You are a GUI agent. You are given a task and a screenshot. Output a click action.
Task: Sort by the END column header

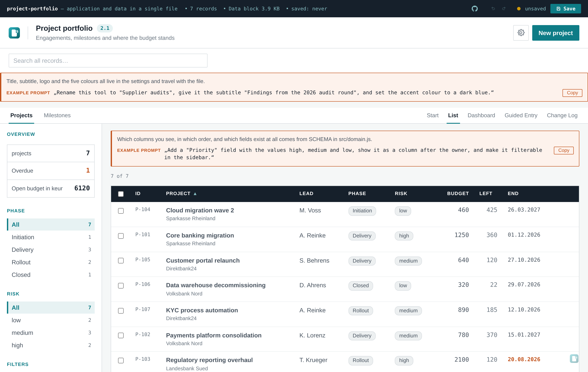(x=513, y=193)
